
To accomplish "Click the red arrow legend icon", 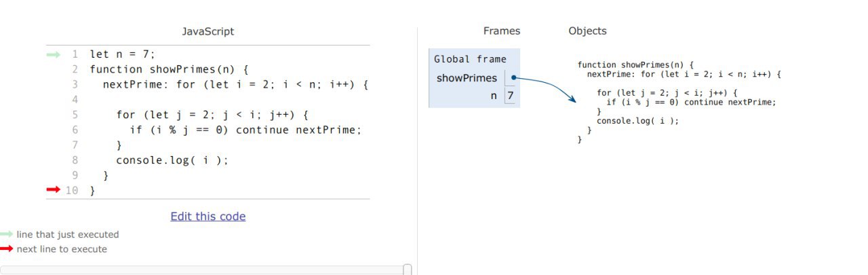I will point(6,249).
